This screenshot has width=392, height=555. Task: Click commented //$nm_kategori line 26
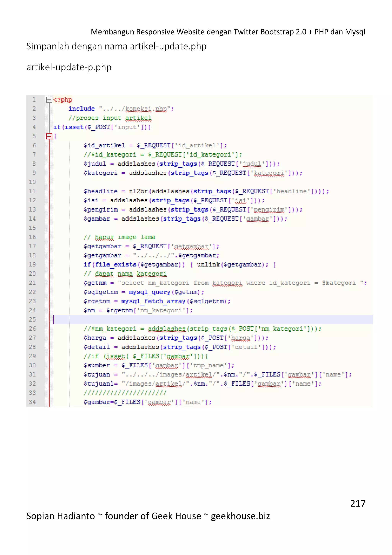(203, 329)
